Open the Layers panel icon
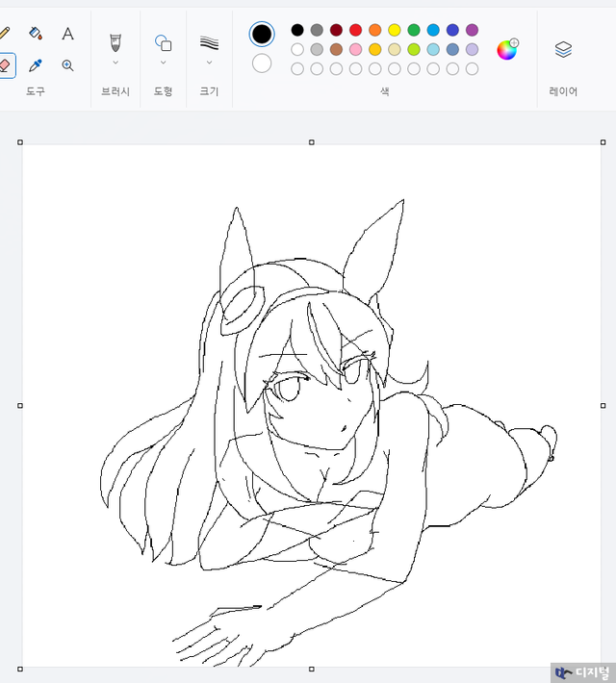 [563, 49]
